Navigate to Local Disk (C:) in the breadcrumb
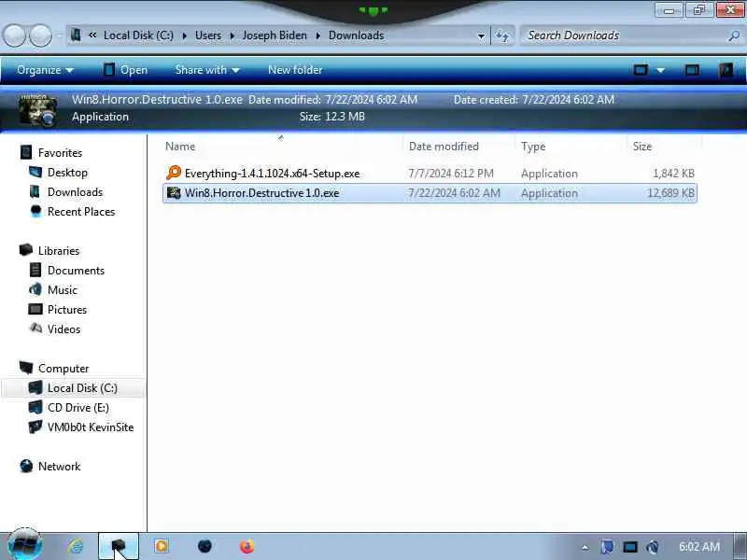Screen dimensions: 747x560 coord(138,35)
